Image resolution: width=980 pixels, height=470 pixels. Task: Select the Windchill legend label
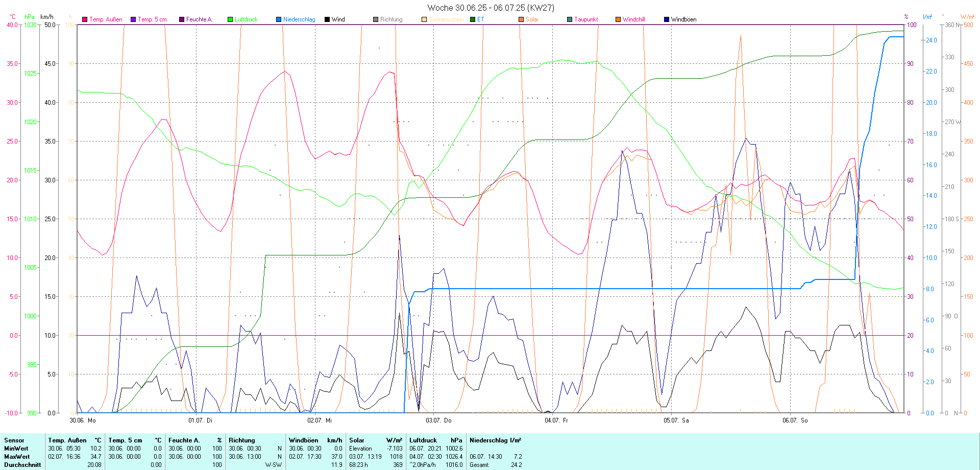click(633, 19)
